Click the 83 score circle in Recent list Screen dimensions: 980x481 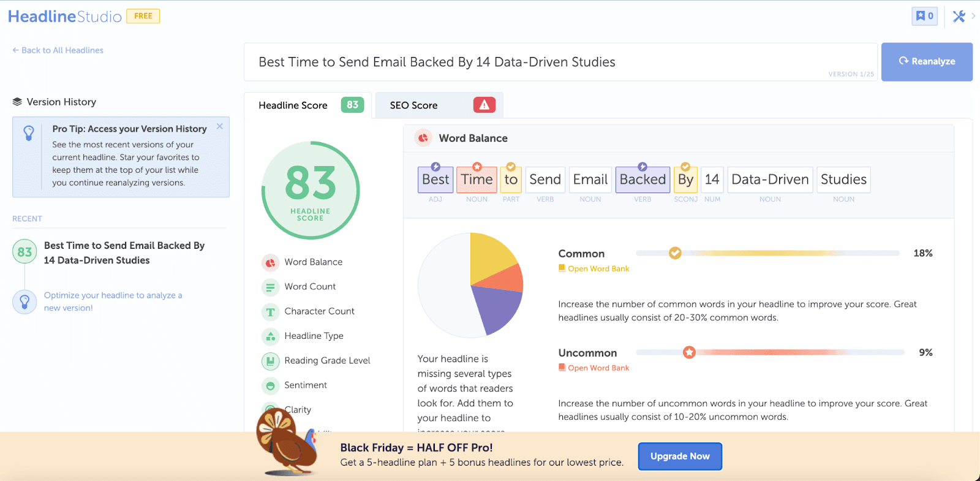pyautogui.click(x=24, y=252)
